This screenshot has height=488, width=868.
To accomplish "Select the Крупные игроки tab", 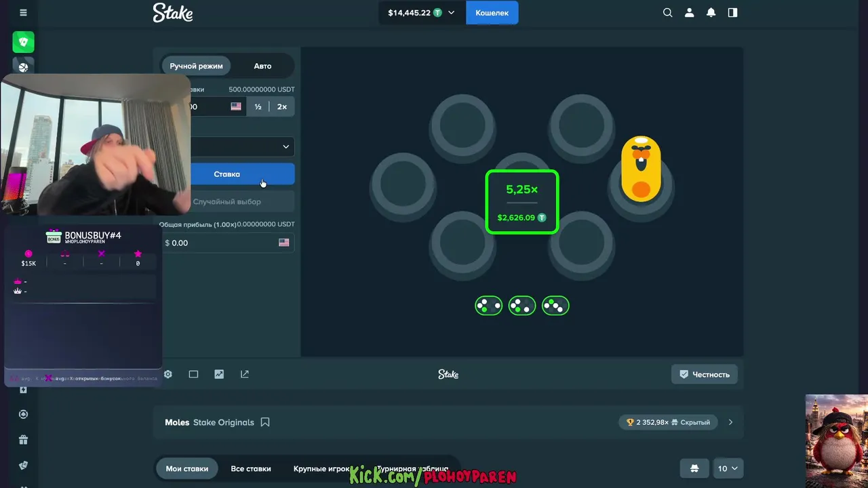I will coord(322,468).
